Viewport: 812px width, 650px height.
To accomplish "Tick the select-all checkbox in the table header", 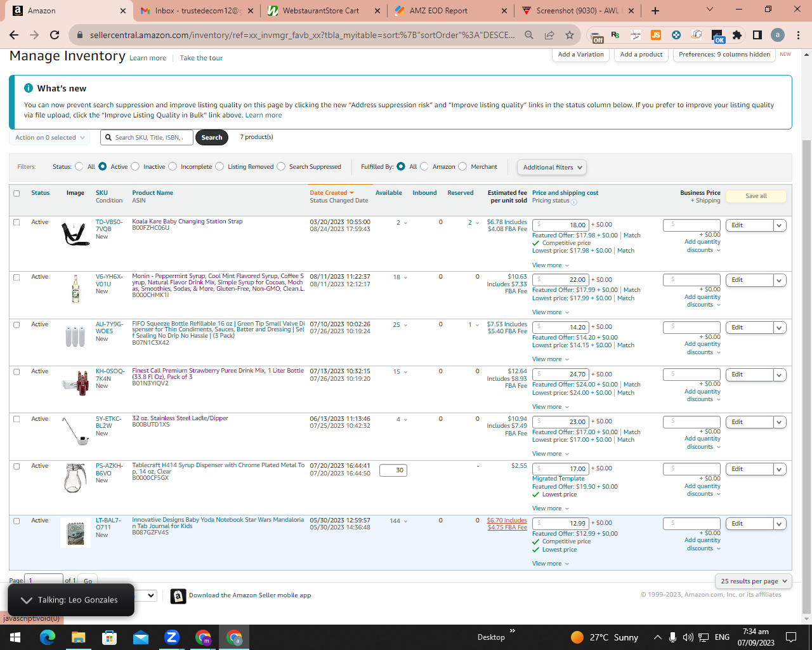I will tap(16, 194).
